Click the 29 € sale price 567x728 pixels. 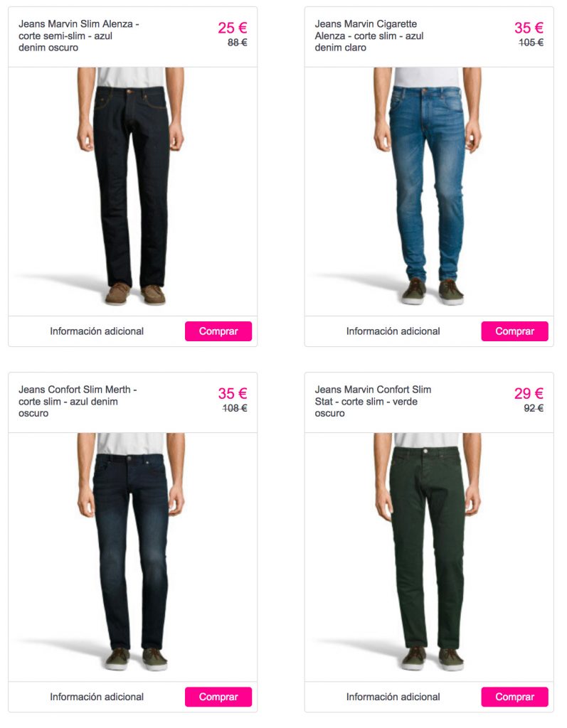pos(529,394)
